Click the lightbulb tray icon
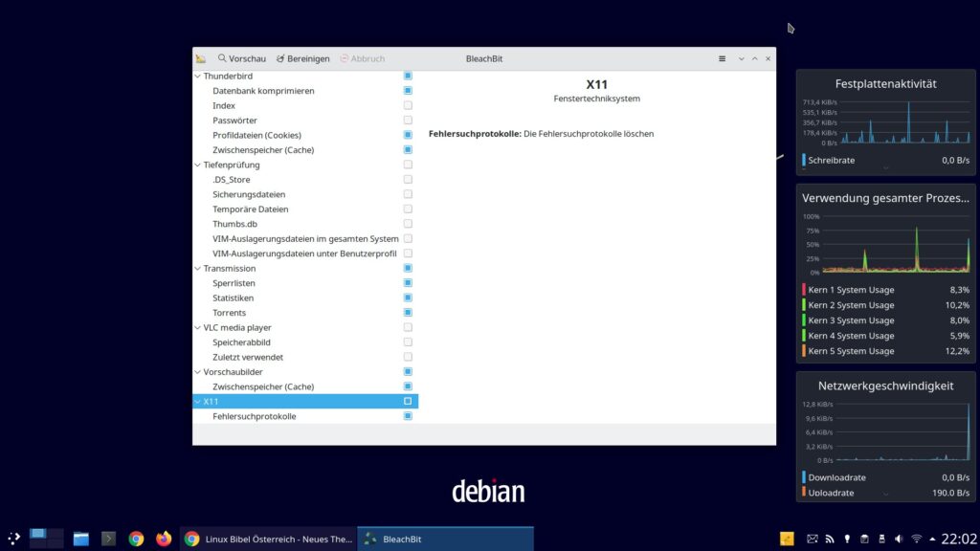The width and height of the screenshot is (980, 551). 847,539
